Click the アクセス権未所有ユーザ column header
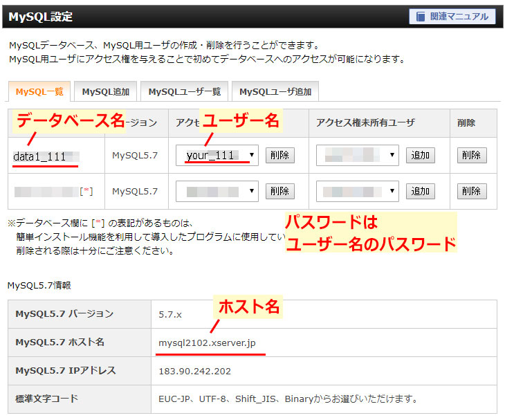 [x=365, y=122]
